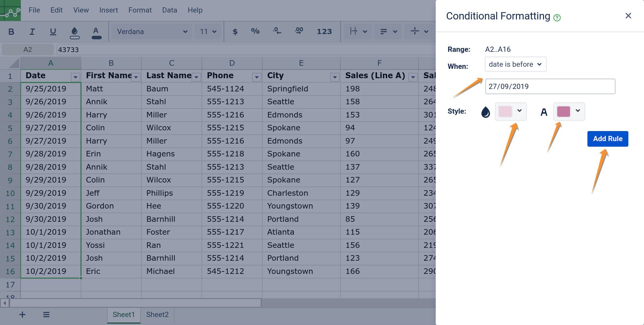This screenshot has height=325, width=644.
Task: Toggle underline formatting
Action: [x=53, y=32]
